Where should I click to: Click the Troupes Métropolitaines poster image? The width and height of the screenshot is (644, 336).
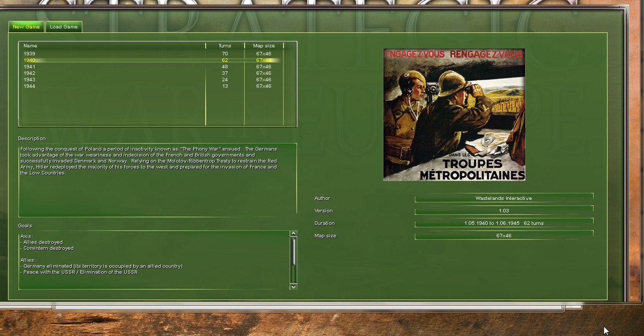point(454,115)
